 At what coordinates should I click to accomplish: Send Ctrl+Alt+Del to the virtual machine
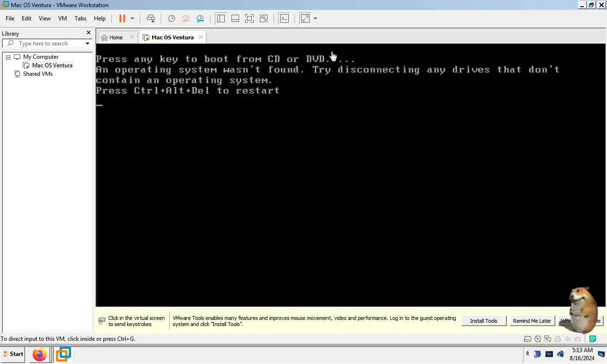pyautogui.click(x=151, y=18)
